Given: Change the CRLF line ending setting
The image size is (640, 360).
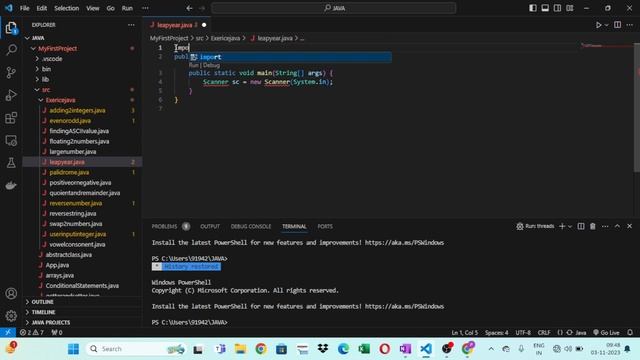Looking at the screenshot, I should [544, 333].
